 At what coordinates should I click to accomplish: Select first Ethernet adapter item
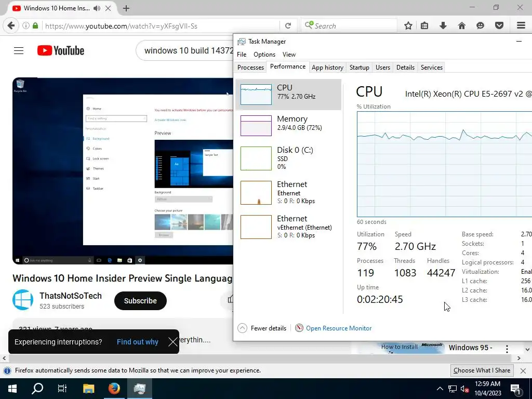point(288,192)
